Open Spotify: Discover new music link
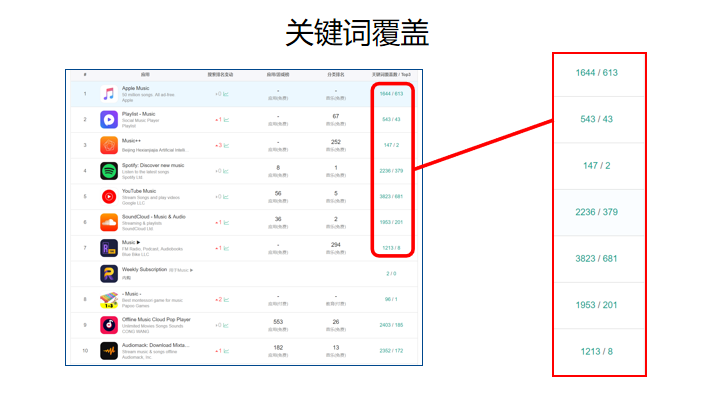 coord(153,165)
